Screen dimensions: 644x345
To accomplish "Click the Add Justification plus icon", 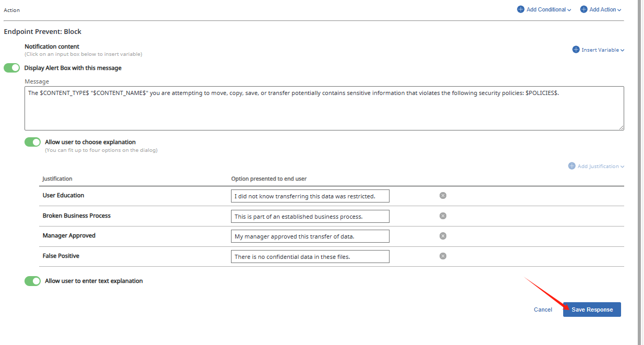I will click(x=572, y=166).
